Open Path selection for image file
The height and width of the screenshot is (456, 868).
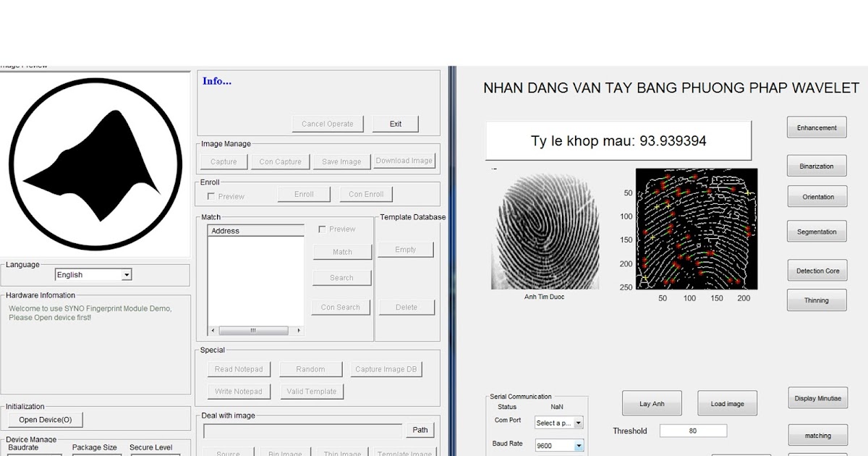click(420, 430)
